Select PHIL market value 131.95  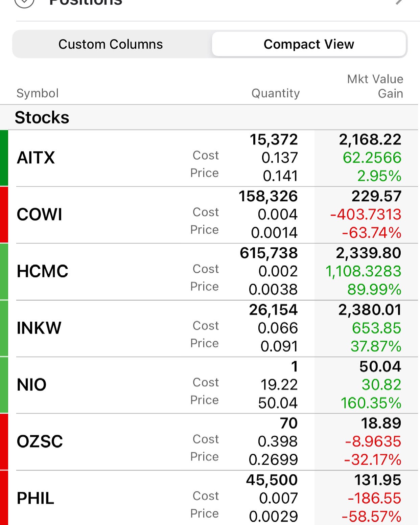(378, 480)
